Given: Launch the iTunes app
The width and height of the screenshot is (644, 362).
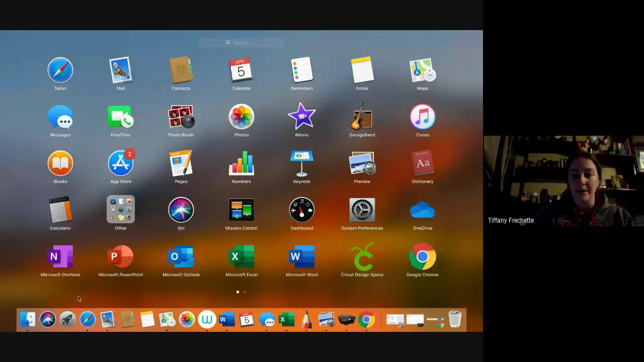Looking at the screenshot, I should (x=423, y=117).
